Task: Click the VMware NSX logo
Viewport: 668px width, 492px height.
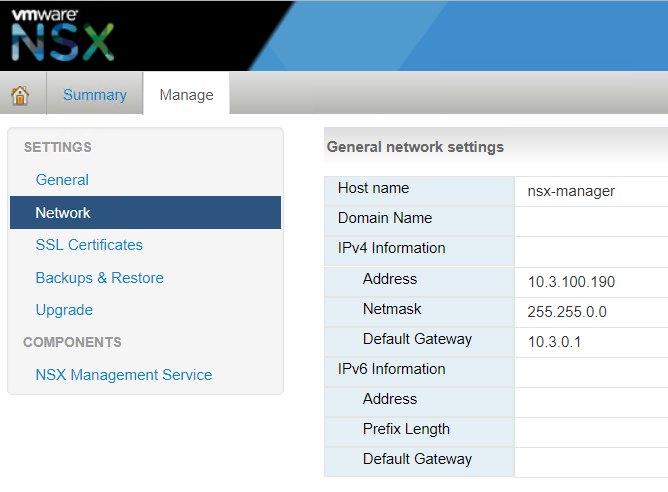Action: click(x=63, y=35)
